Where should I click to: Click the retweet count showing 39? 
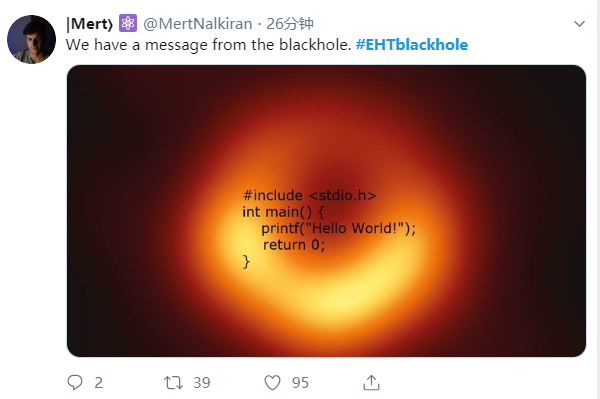202,383
